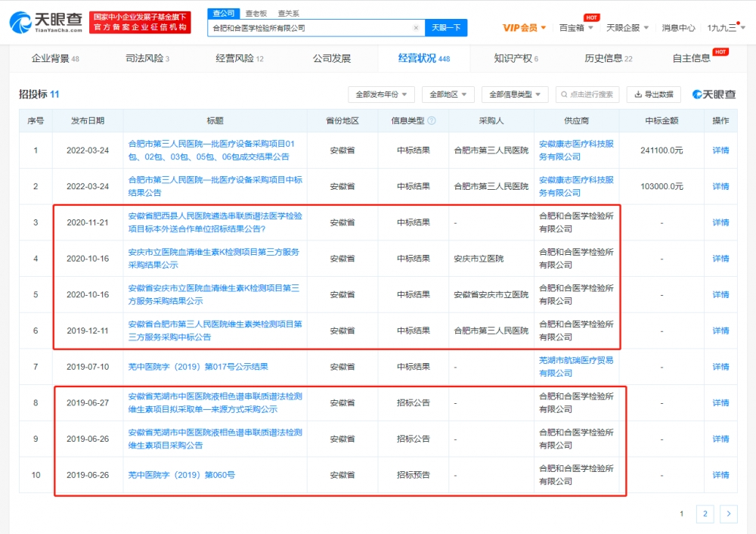Open supplier 安徽康志医疗科技服务有限公司 in row 2
Screen dimensions: 756x534
[576, 186]
